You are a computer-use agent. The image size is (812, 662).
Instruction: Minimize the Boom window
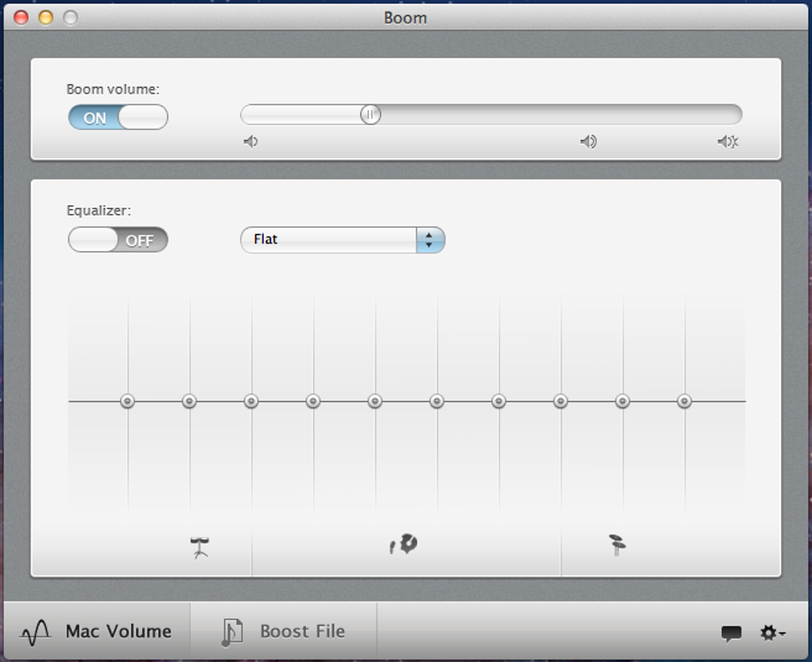46,18
